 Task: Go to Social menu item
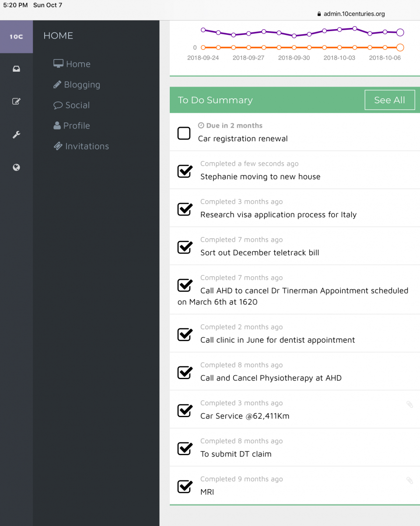72,105
